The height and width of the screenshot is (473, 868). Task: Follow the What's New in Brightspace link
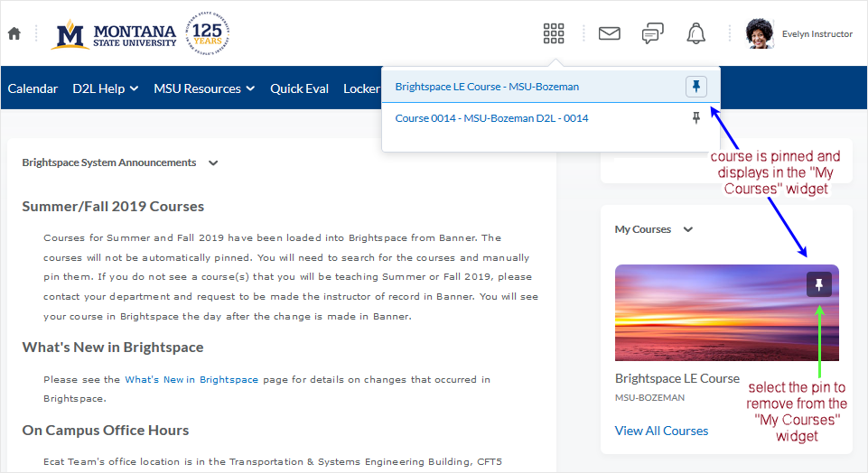[191, 379]
